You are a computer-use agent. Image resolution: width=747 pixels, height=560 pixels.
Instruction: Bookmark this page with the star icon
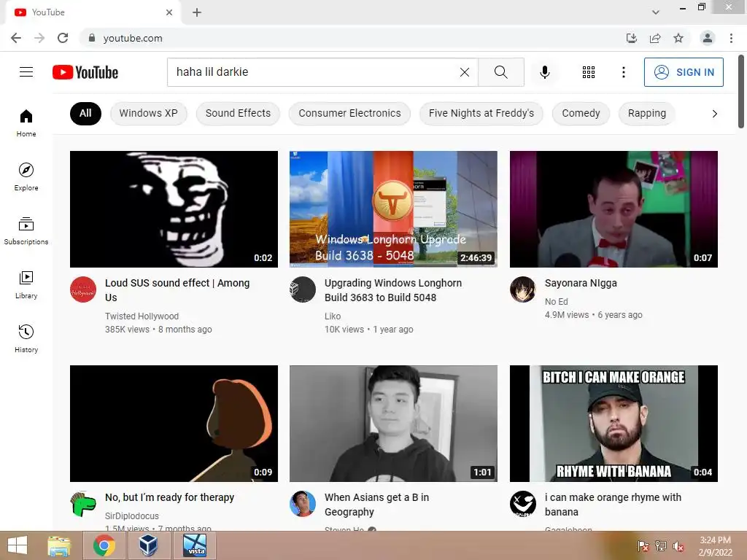(678, 38)
